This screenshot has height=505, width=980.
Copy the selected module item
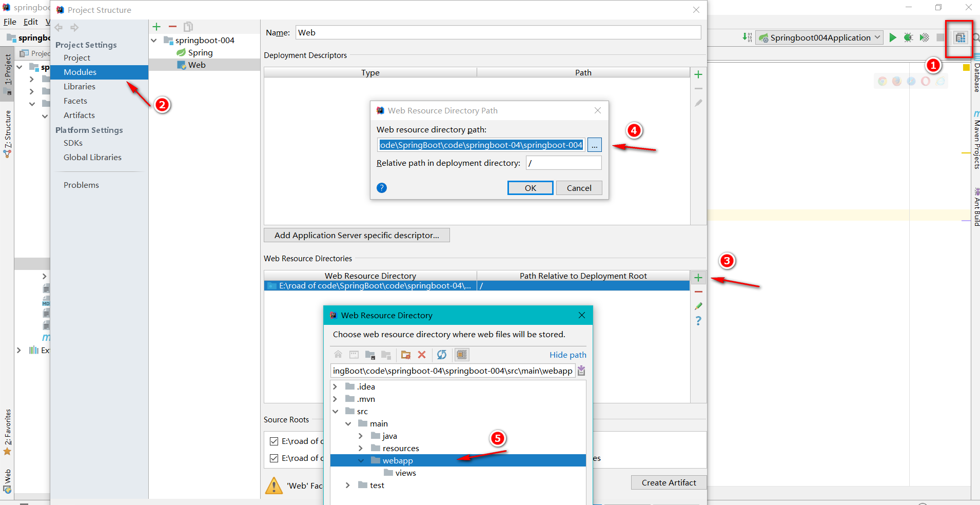click(188, 27)
